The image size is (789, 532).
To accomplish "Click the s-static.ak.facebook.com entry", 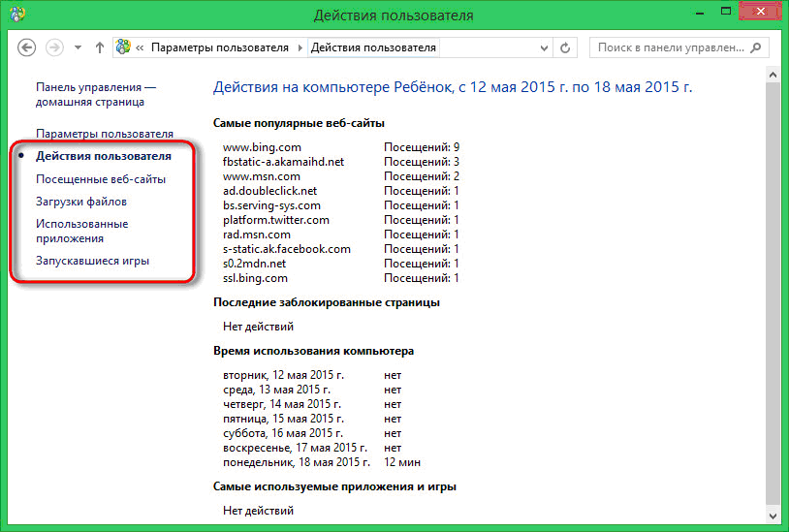I will click(x=287, y=249).
